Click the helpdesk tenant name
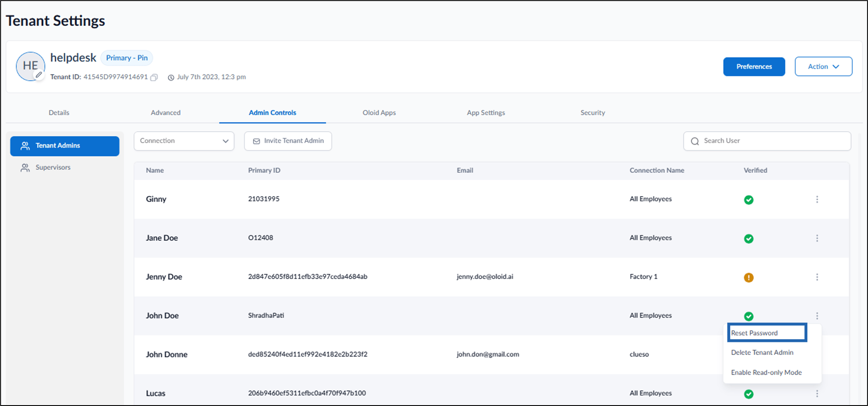This screenshot has height=406, width=868. tap(73, 58)
